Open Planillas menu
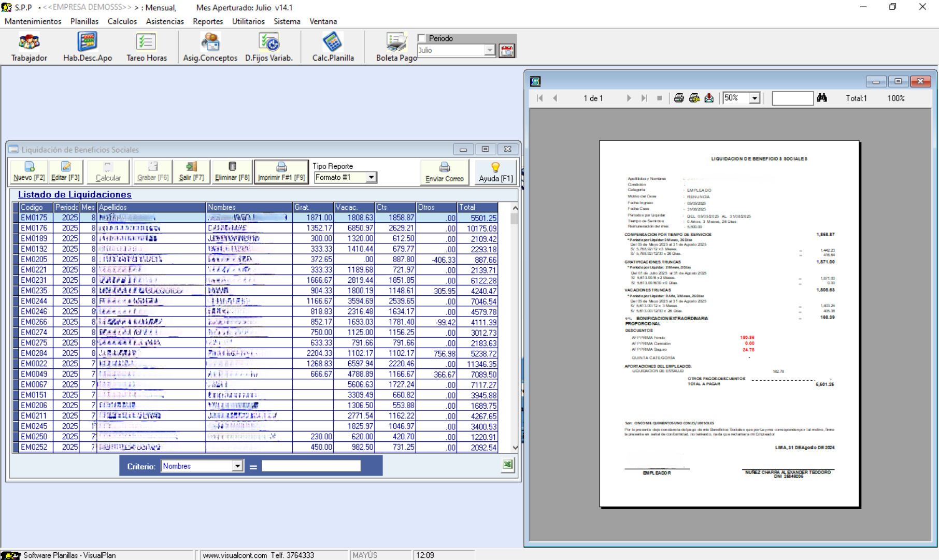The height and width of the screenshot is (560, 939). pyautogui.click(x=84, y=21)
